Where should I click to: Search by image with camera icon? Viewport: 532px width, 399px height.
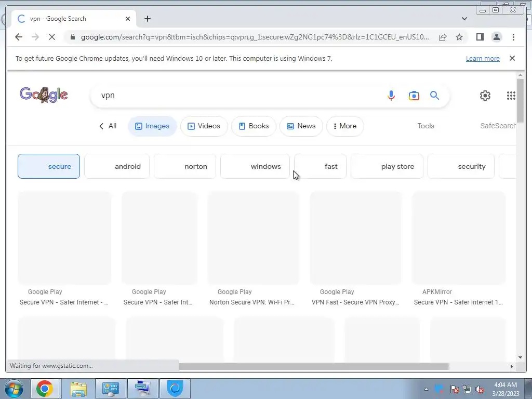pos(414,96)
